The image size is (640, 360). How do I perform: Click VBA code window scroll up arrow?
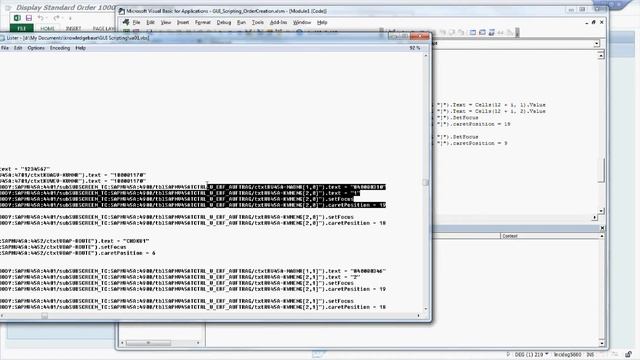tap(601, 55)
